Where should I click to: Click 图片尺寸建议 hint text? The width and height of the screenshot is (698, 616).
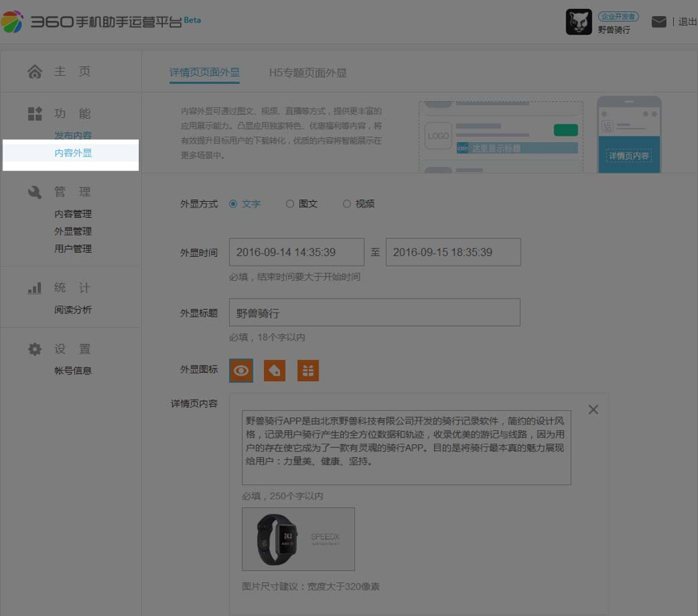pos(311,587)
